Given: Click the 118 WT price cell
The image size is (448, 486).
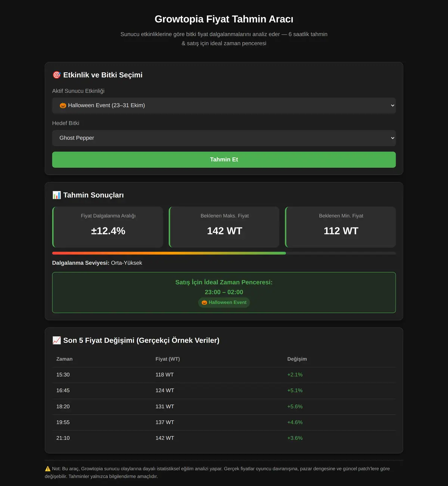Looking at the screenshot, I should click(x=165, y=375).
